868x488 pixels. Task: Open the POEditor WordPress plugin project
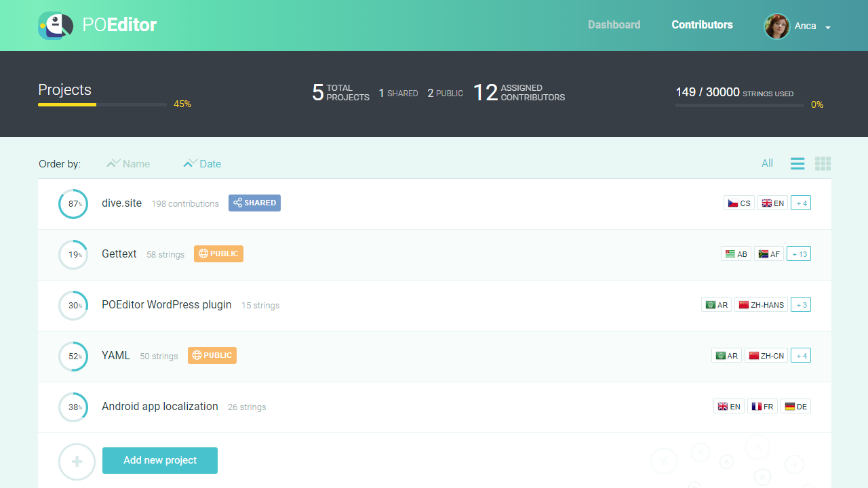click(x=166, y=304)
